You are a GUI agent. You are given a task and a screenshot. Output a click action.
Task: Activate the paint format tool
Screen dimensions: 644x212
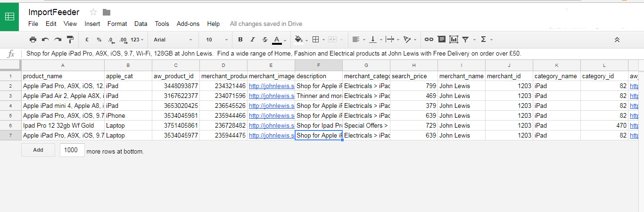70,40
